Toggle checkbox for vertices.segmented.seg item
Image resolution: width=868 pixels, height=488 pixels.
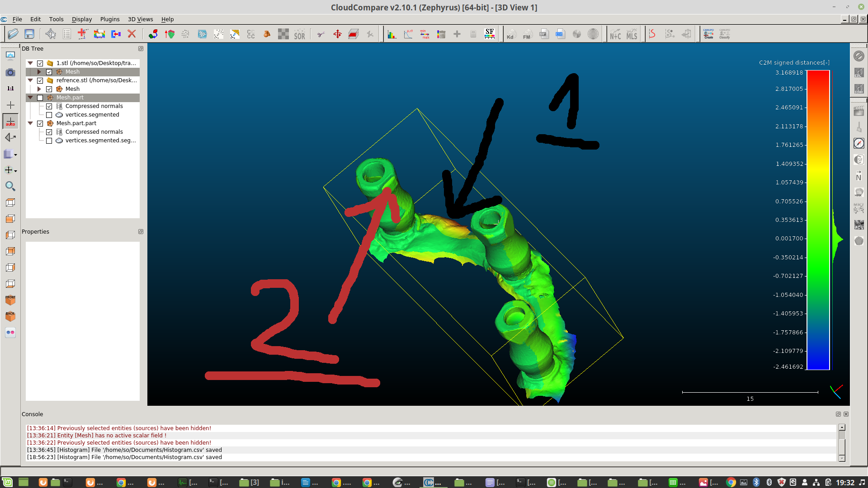tap(49, 140)
